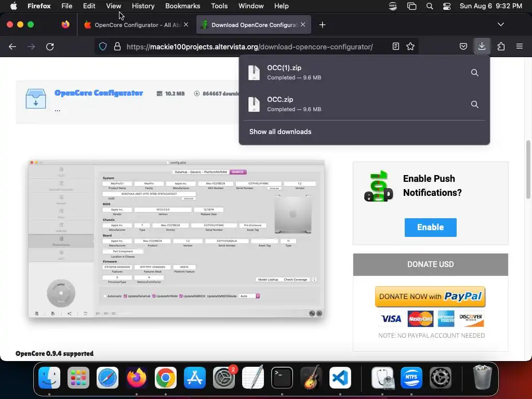Open TextEdit from the Dock

coord(253,378)
